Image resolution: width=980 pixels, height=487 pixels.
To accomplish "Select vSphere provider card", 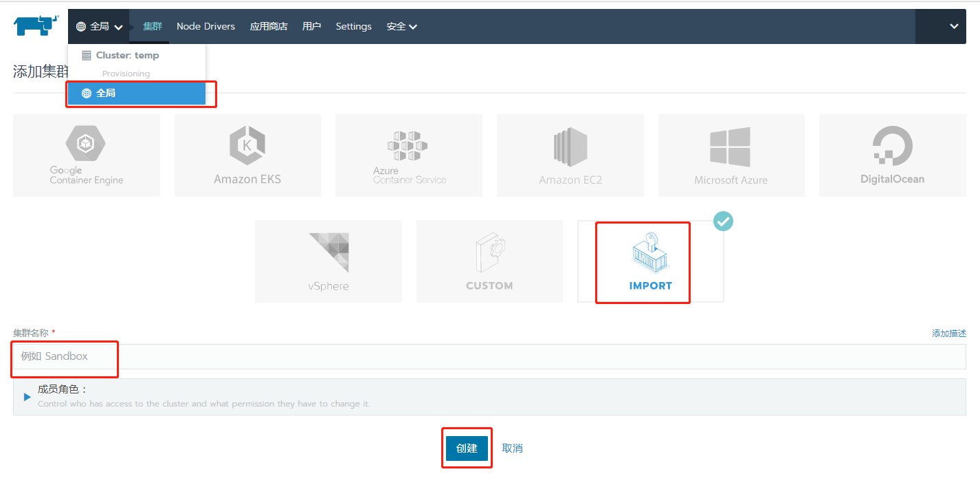I will pyautogui.click(x=328, y=261).
